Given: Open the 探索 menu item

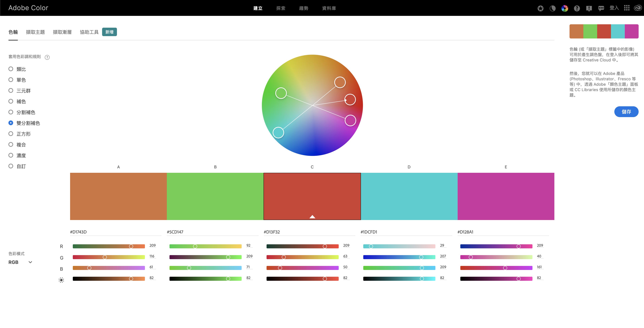Looking at the screenshot, I should [281, 8].
